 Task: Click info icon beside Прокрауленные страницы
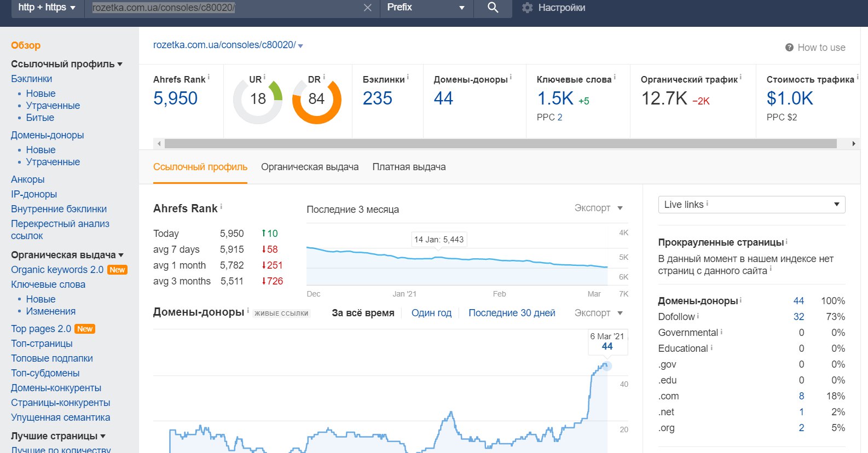point(786,241)
